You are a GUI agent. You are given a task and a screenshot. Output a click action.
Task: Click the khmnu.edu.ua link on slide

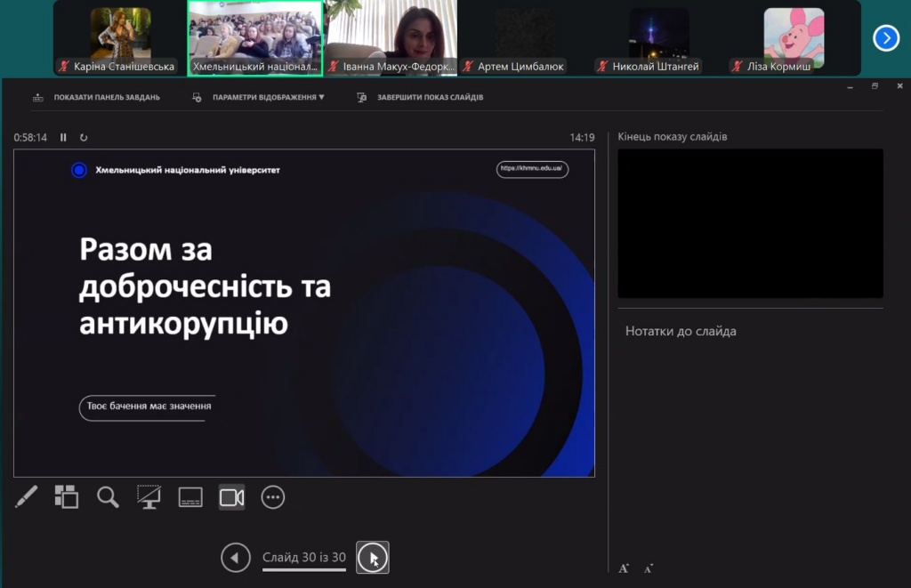point(532,168)
